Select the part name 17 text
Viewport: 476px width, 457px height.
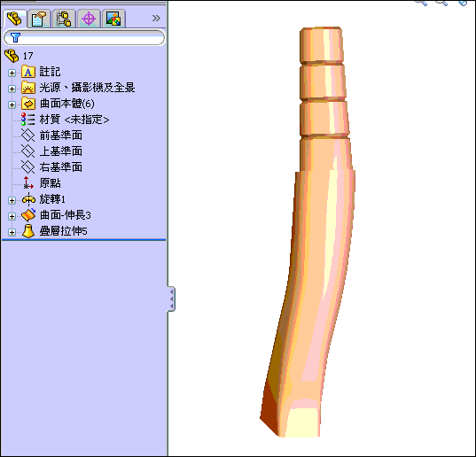tap(28, 56)
